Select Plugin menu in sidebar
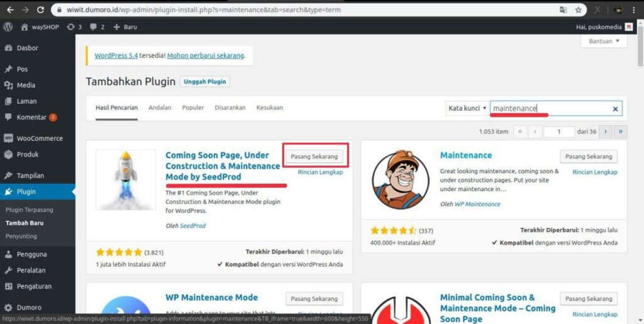The width and height of the screenshot is (644, 324). click(38, 191)
